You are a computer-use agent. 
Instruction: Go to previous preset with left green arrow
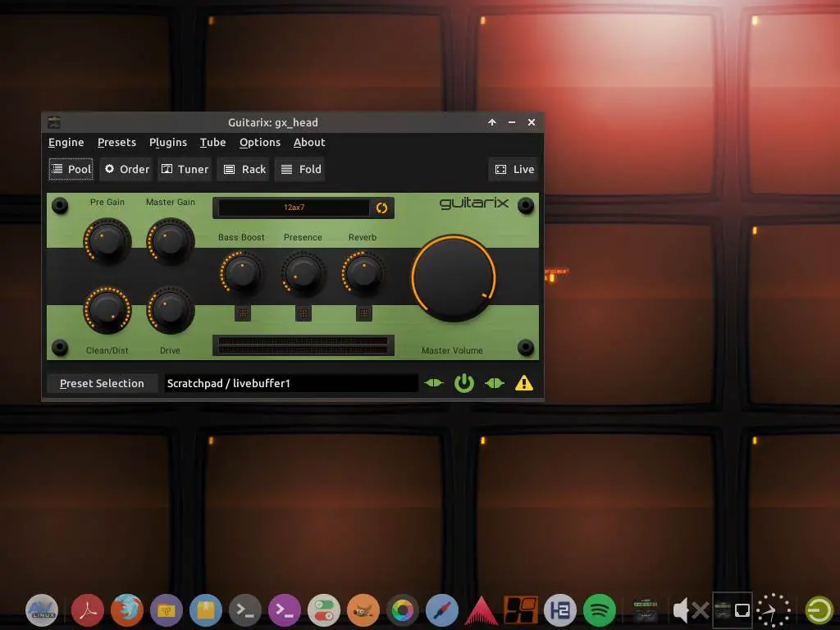pyautogui.click(x=433, y=383)
